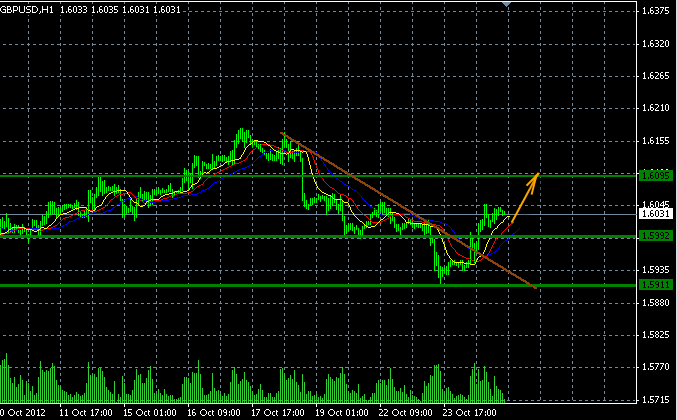This screenshot has width=677, height=420.
Task: Click the 1.6320 price scale value
Action: click(655, 44)
